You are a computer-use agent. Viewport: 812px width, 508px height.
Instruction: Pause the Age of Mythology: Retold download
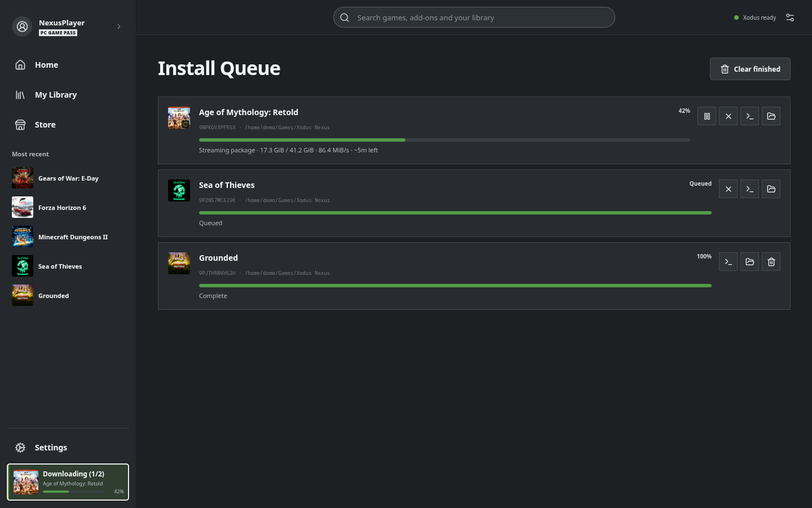tap(707, 116)
